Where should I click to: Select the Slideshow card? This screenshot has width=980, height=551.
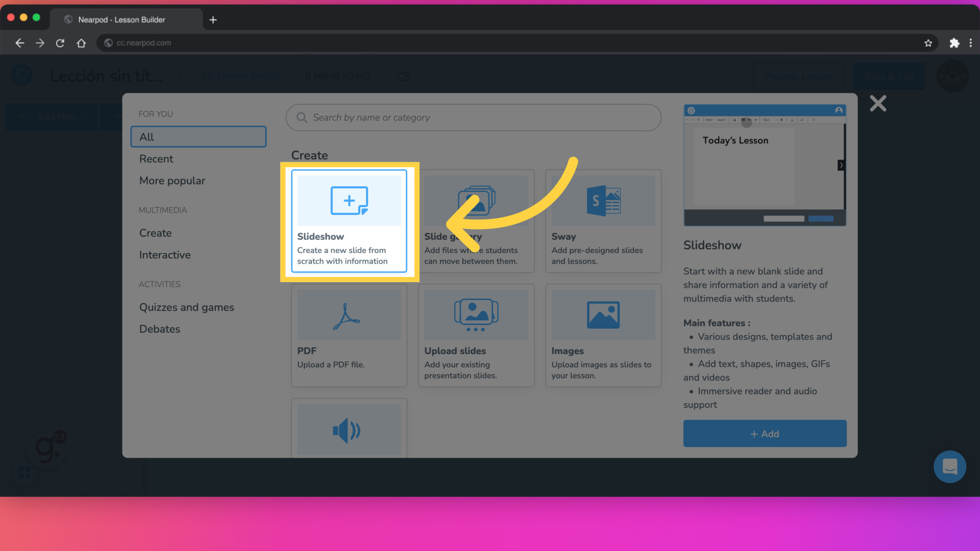[x=349, y=221]
